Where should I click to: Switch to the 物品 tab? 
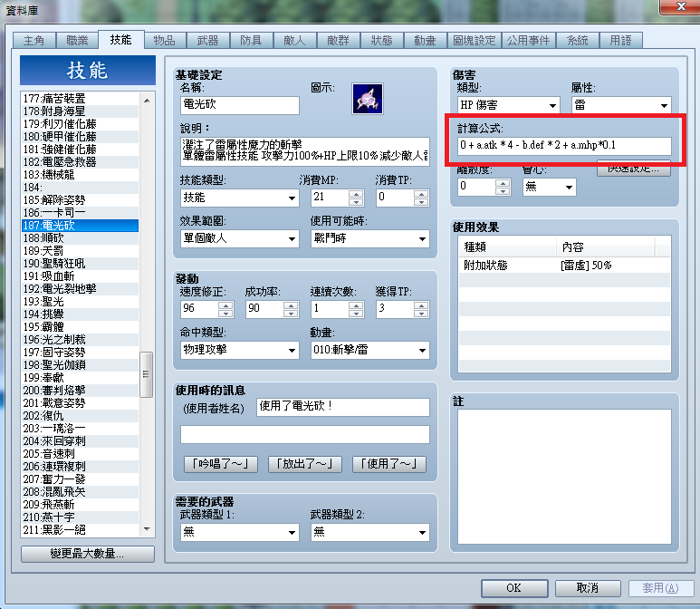pos(164,41)
